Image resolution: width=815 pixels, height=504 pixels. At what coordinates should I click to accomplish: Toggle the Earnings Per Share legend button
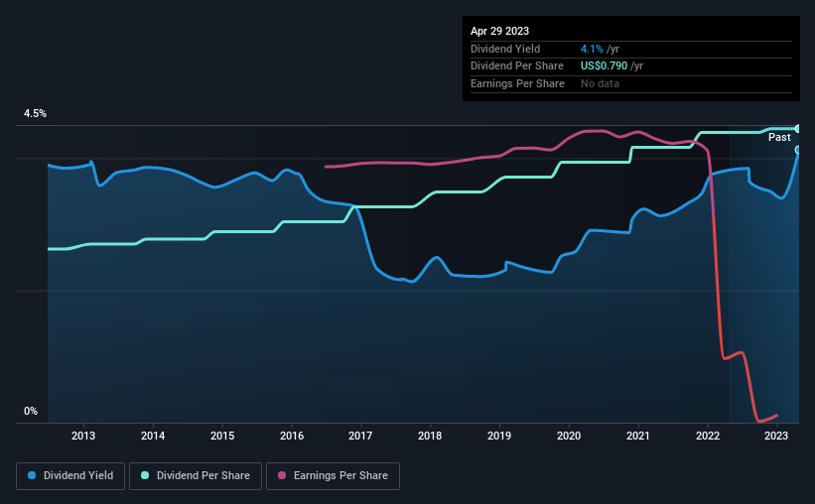pyautogui.click(x=333, y=476)
